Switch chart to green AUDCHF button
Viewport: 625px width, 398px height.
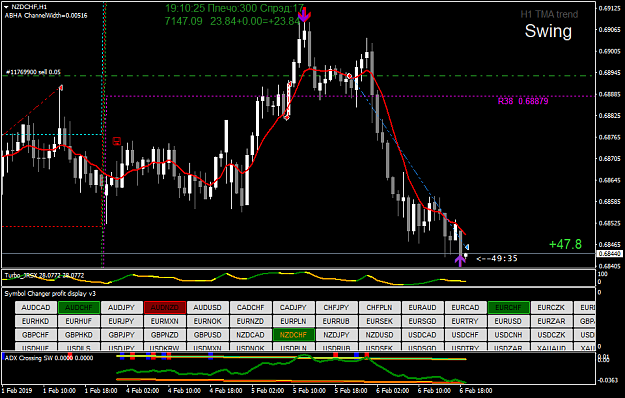[x=79, y=308]
